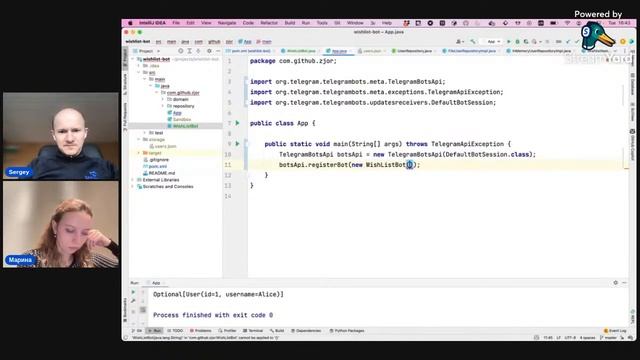Image resolution: width=640 pixels, height=360 pixels.
Task: Open the Tools menu
Action: (x=322, y=23)
